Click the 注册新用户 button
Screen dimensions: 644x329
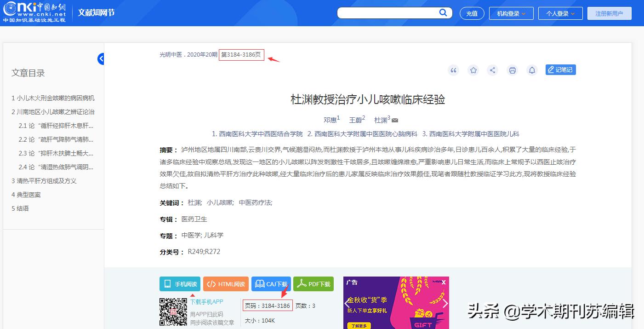coord(609,13)
